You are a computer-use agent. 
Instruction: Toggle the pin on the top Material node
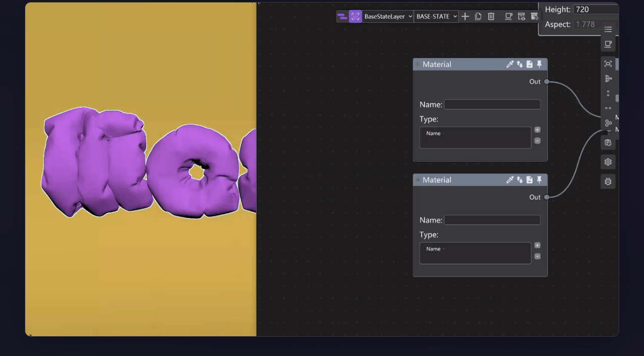pyautogui.click(x=539, y=64)
